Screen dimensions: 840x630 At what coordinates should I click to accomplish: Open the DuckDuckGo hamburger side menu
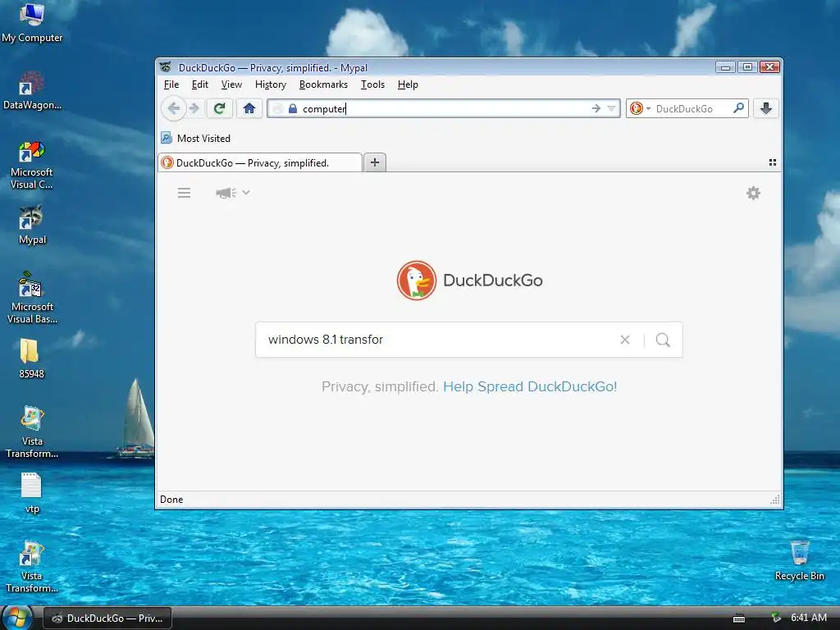tap(184, 193)
